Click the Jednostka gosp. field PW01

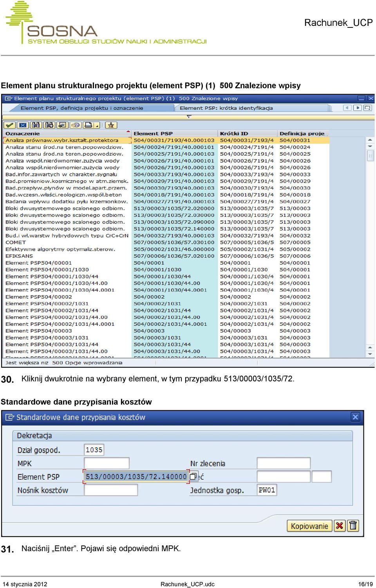click(267, 490)
